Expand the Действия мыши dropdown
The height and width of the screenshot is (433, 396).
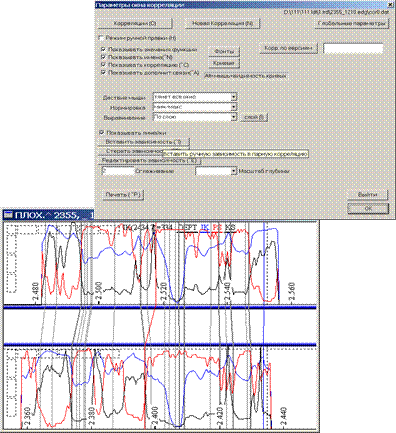click(x=234, y=97)
